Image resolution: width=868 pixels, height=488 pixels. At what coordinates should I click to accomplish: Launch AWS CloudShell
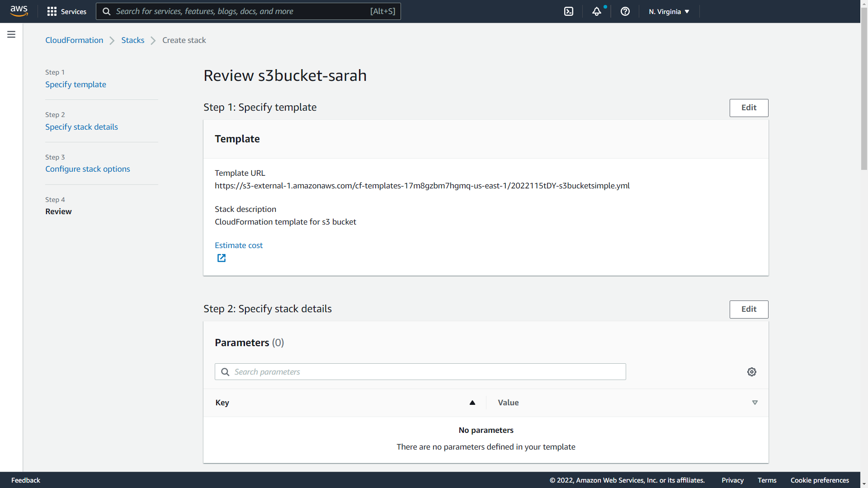point(568,11)
